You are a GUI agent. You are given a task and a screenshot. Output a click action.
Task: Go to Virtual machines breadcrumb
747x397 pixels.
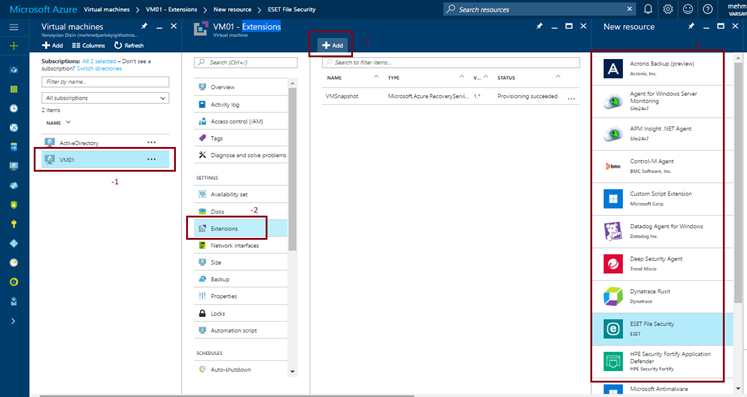107,9
